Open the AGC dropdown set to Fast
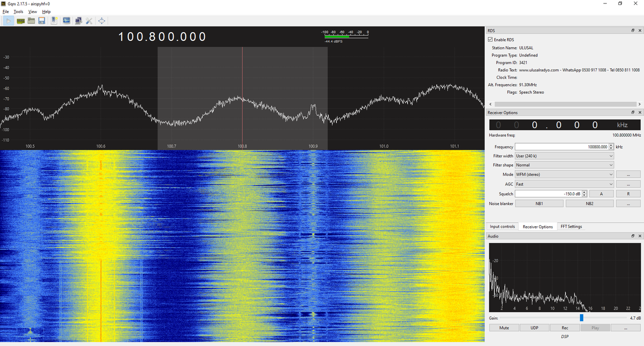644x346 pixels. [x=564, y=184]
